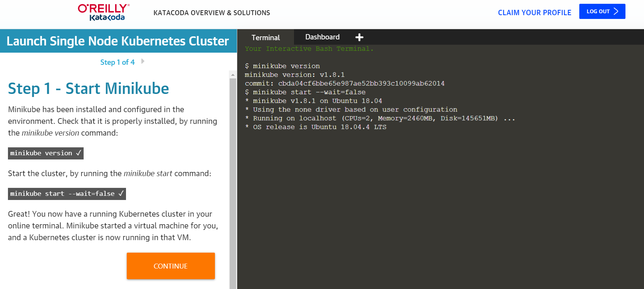Click the orange Continue button
The image size is (644, 289).
click(x=171, y=266)
